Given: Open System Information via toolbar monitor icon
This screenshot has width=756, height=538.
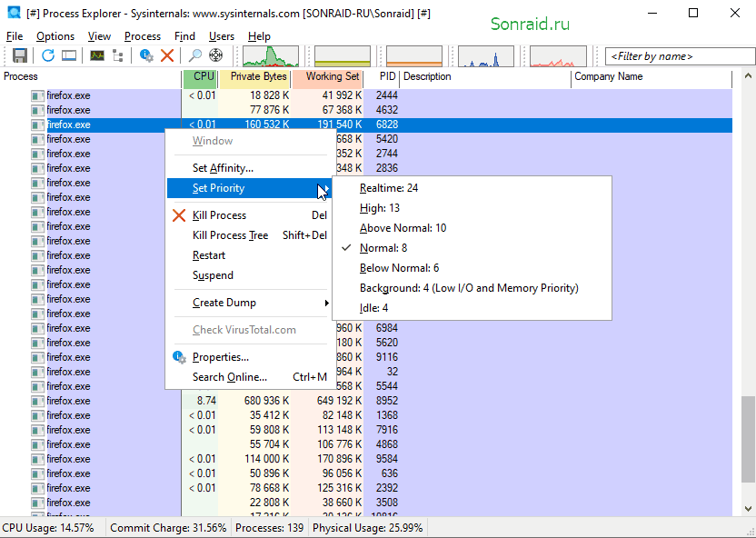Looking at the screenshot, I should click(97, 56).
